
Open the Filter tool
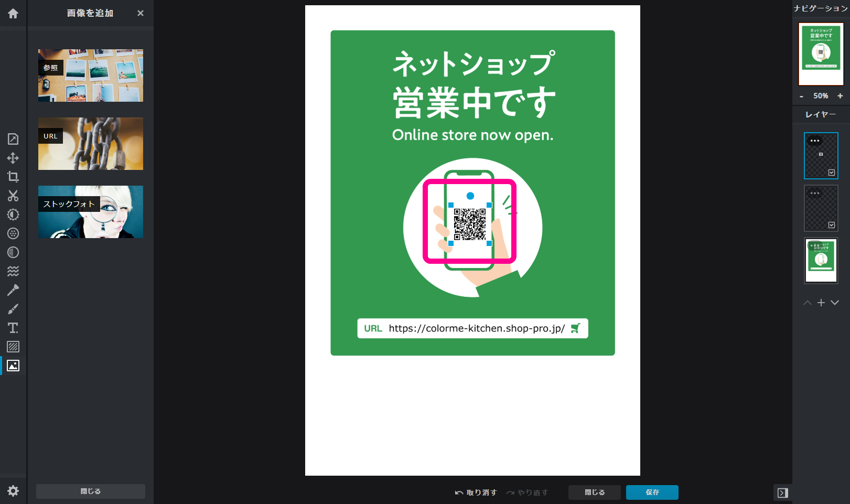pos(13,233)
